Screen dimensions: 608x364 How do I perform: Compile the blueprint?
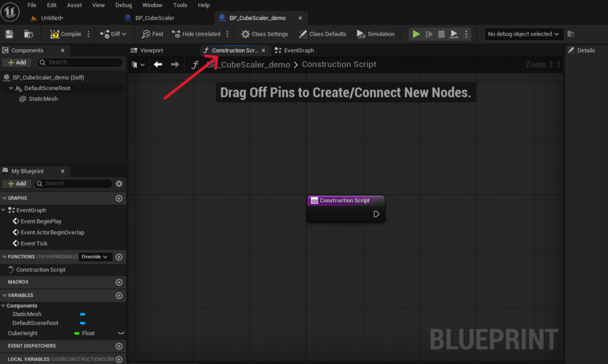click(65, 34)
